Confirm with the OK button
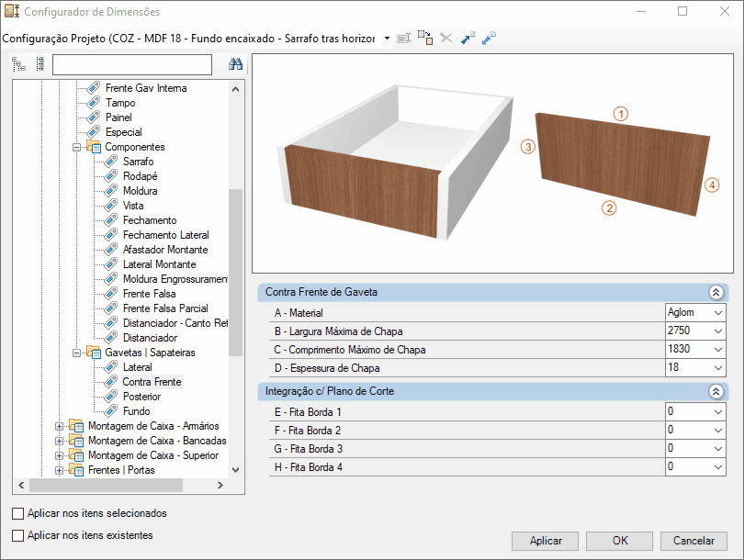 point(620,541)
